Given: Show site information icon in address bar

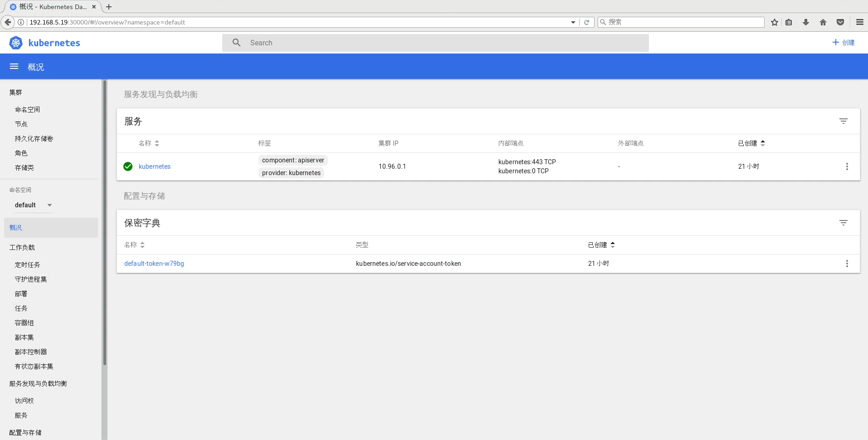Looking at the screenshot, I should coord(21,22).
